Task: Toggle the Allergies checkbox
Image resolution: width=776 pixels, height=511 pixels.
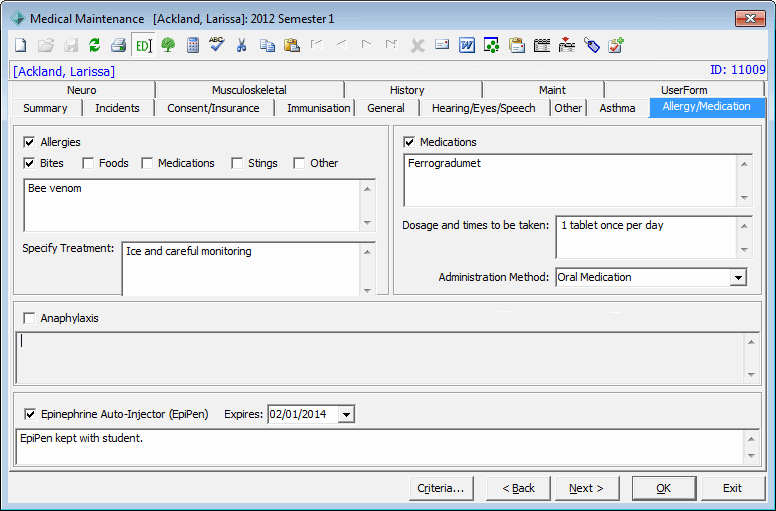Action: coord(29,142)
